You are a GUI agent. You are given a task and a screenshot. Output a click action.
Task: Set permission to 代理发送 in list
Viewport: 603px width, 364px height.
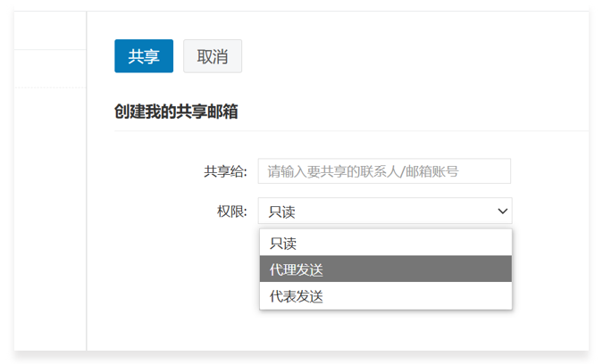(297, 269)
